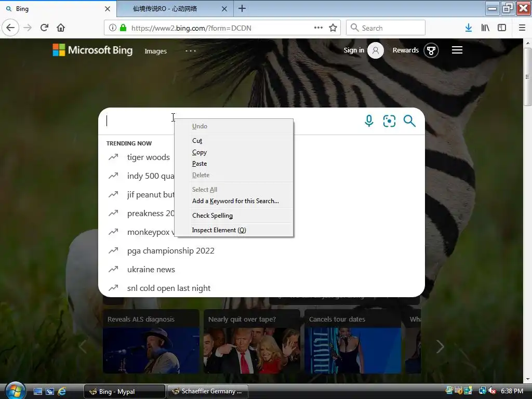This screenshot has width=532, height=399.
Task: Open the Rewards trophy icon
Action: [x=431, y=50]
